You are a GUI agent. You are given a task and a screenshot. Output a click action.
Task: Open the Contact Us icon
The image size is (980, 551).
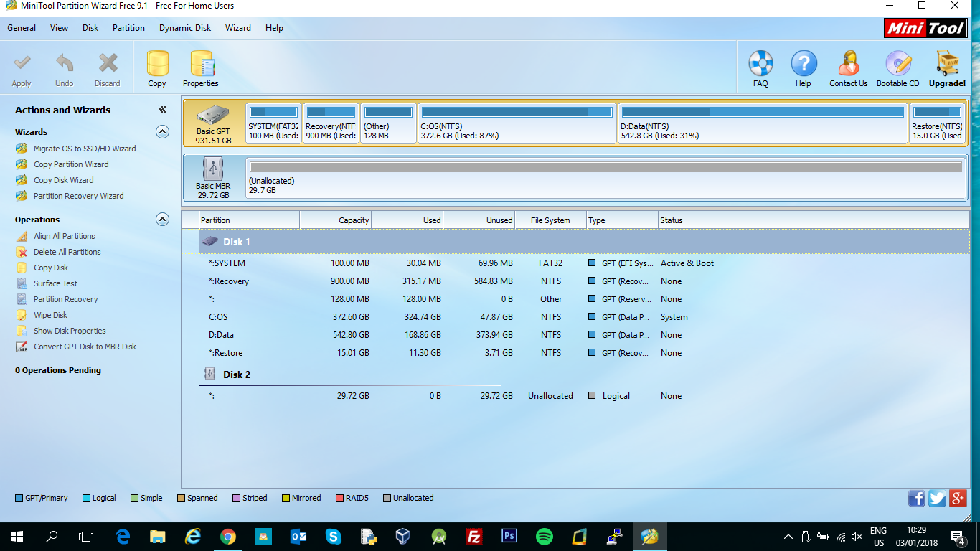[x=849, y=63]
